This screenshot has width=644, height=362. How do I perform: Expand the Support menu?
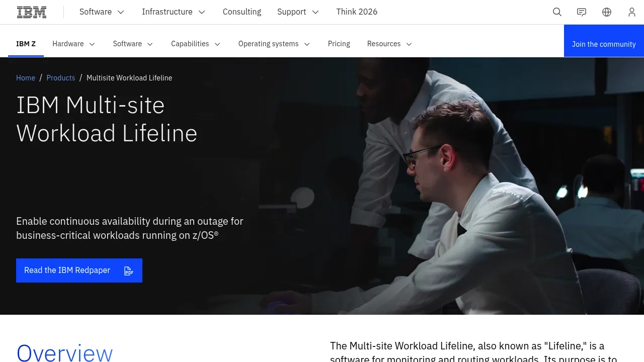pyautogui.click(x=298, y=12)
